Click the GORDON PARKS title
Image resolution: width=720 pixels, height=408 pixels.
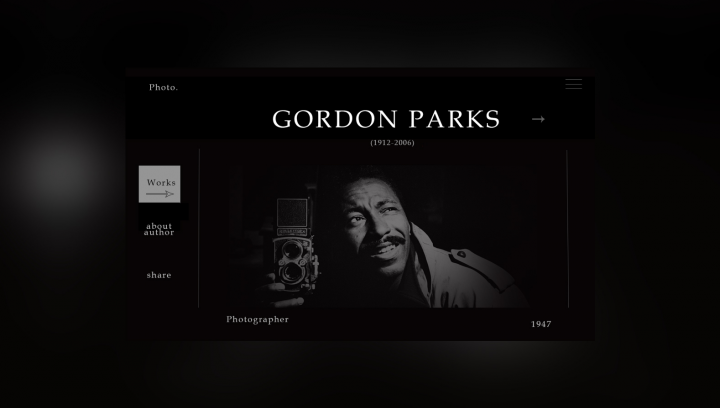click(x=386, y=119)
